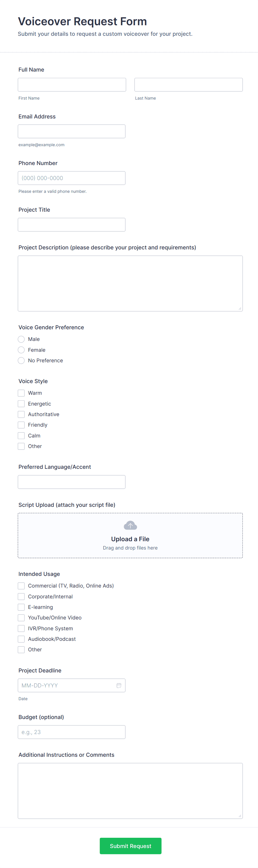Focus the Budget (optional) field
258x868 pixels.
(71, 732)
